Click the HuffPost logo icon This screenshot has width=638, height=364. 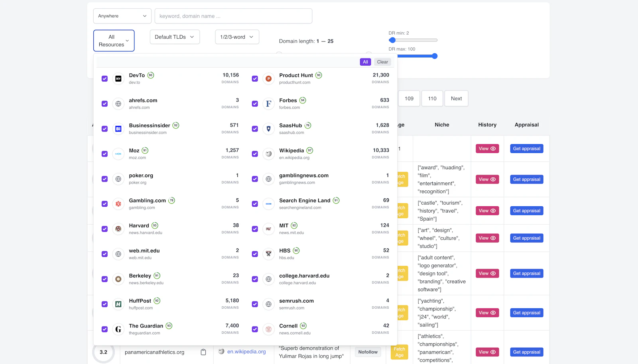118,304
